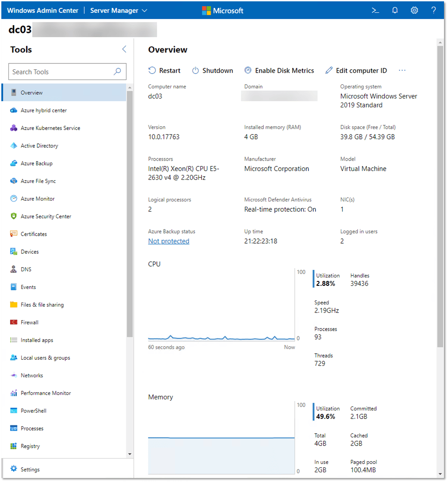Image resolution: width=448 pixels, height=482 pixels.
Task: Click the Overview pane scroll-up arrow
Action: click(x=440, y=42)
